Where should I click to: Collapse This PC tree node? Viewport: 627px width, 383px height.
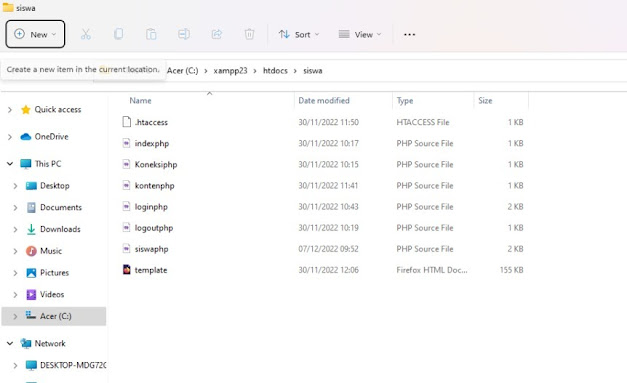tap(10, 164)
